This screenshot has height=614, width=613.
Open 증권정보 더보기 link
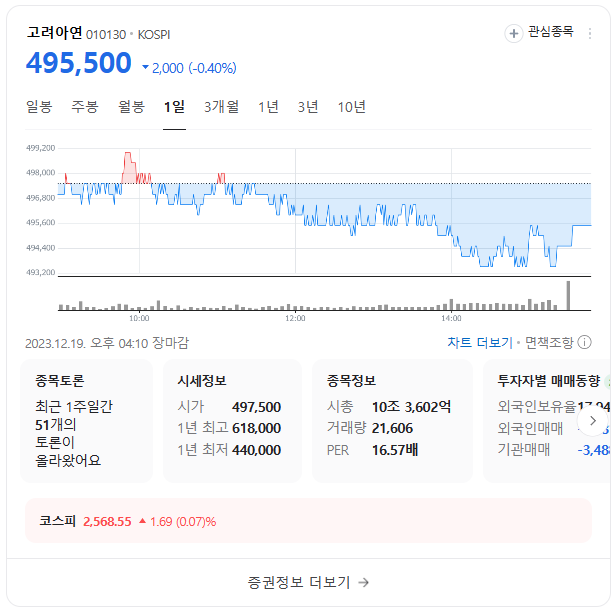click(308, 582)
